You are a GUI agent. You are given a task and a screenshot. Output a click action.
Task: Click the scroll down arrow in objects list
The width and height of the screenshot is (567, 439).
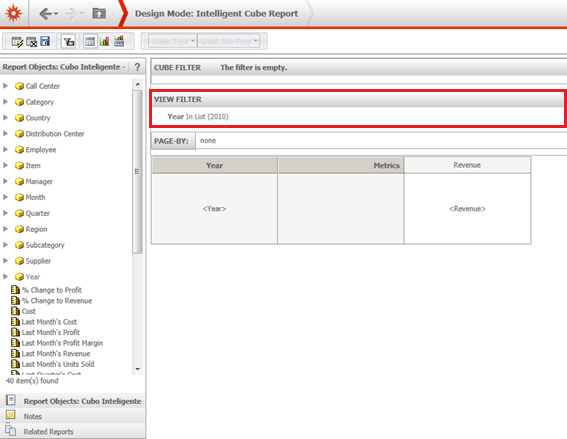pyautogui.click(x=137, y=369)
